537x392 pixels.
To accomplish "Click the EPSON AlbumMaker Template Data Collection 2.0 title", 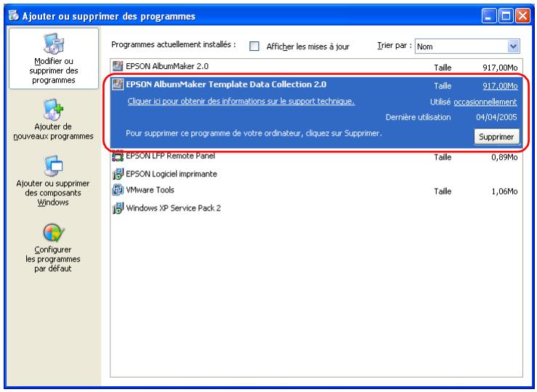I will click(x=226, y=84).
